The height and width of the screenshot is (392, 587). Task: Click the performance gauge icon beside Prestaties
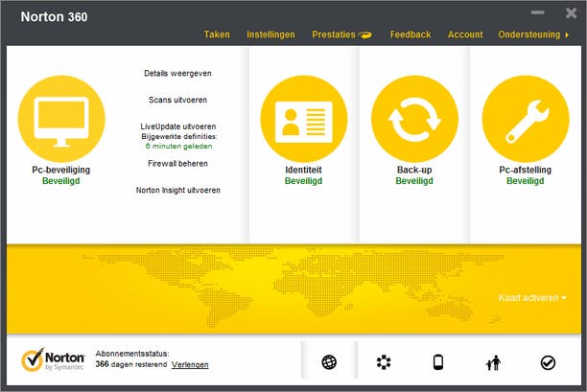[365, 35]
